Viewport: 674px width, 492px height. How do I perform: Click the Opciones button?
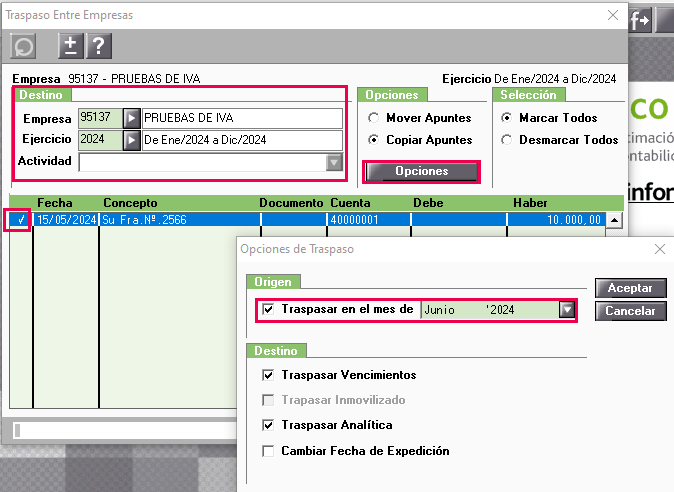point(421,172)
